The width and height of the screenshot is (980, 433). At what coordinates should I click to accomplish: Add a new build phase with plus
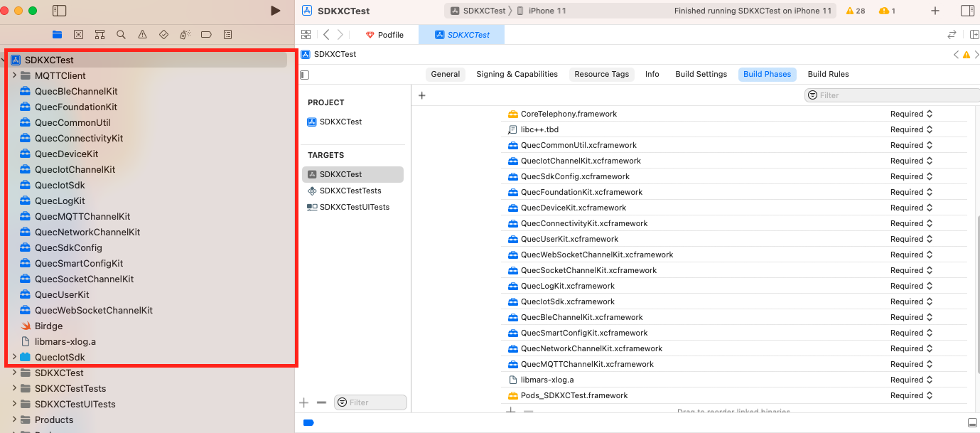pos(421,95)
